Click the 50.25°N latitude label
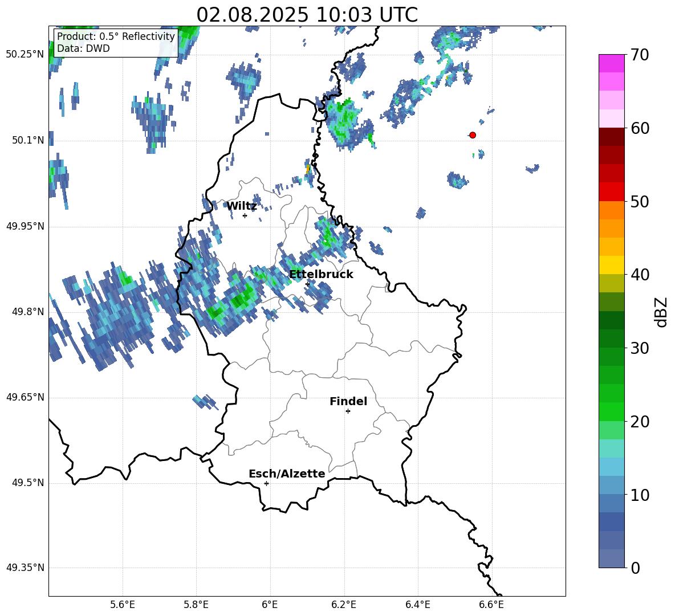675x616 pixels. tap(25, 55)
